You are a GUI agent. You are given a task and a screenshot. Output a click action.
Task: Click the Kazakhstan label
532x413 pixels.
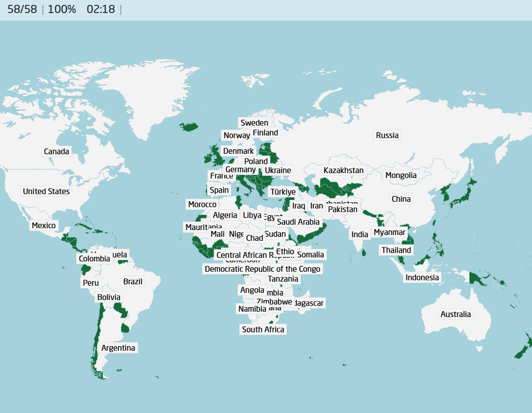coord(343,170)
